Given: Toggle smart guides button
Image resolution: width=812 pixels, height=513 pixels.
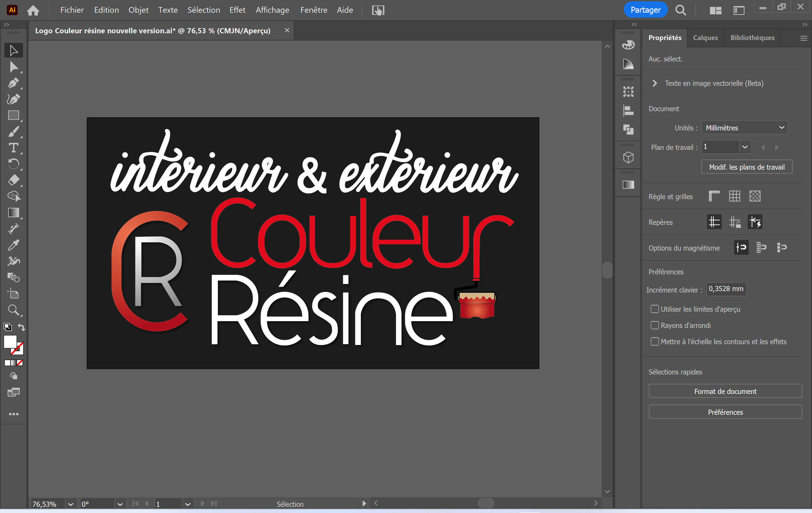Looking at the screenshot, I should click(x=755, y=222).
